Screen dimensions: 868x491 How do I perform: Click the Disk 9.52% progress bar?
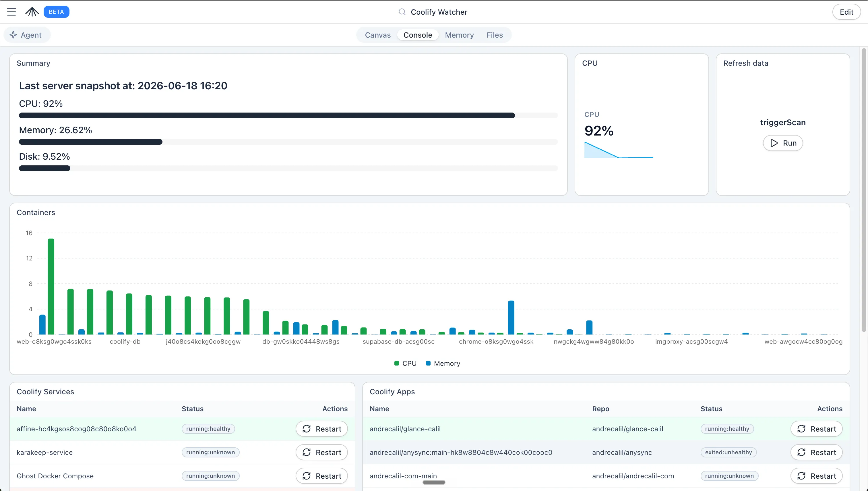click(288, 168)
